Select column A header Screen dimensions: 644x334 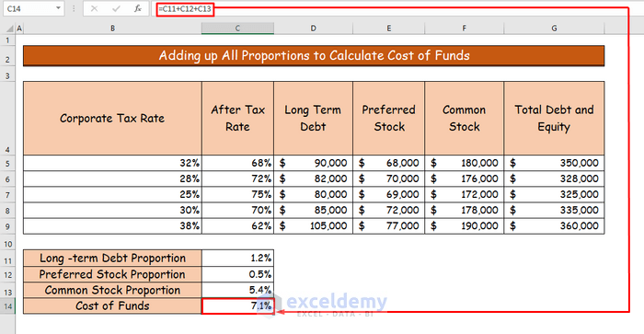pyautogui.click(x=19, y=29)
